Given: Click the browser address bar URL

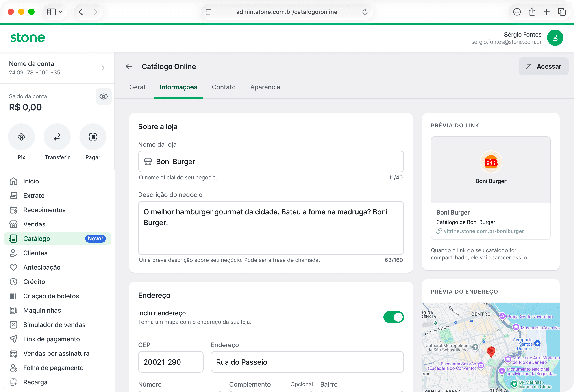Looking at the screenshot, I should tap(287, 12).
